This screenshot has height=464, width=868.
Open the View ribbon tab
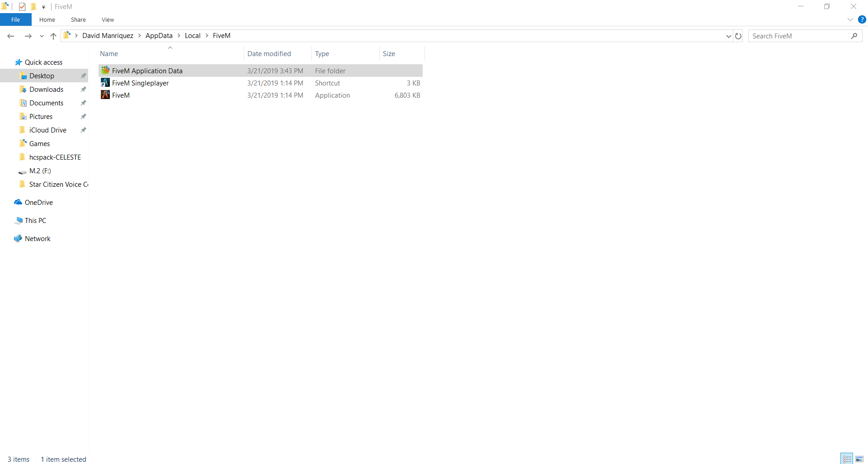[x=108, y=19]
